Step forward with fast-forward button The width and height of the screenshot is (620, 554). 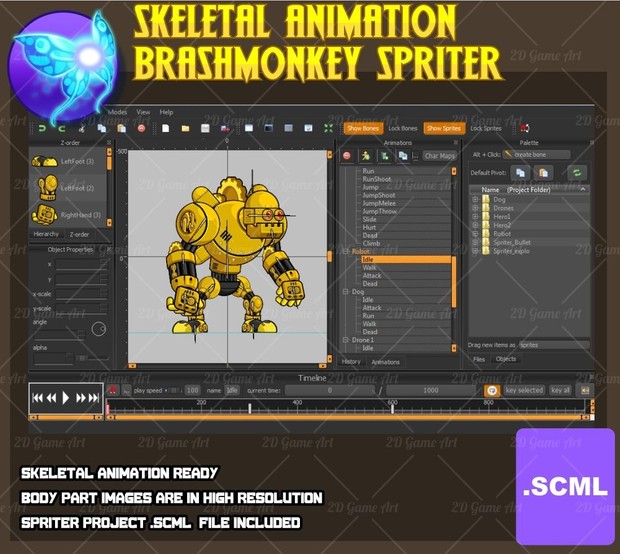pos(81,398)
